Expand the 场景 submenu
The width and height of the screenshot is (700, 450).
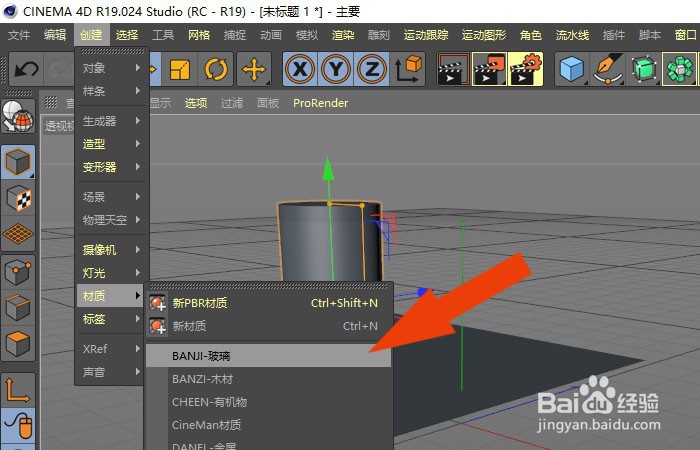[112, 197]
